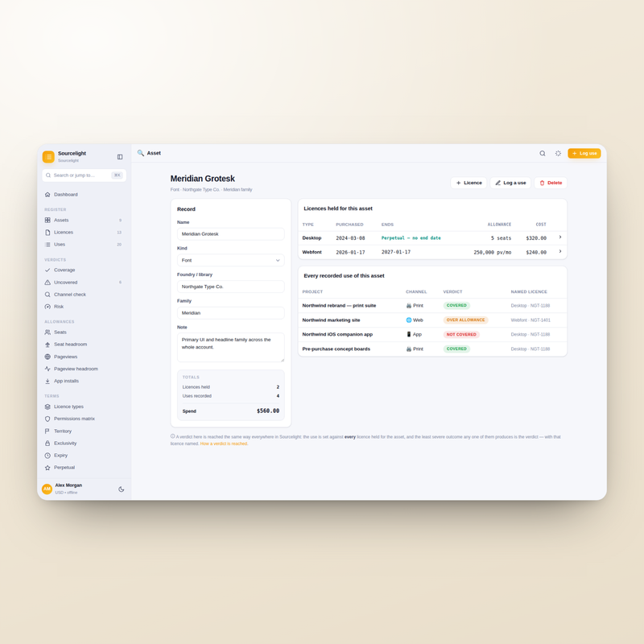Click the Expiry clock icon
Image resolution: width=644 pixels, height=644 pixels.
click(47, 456)
